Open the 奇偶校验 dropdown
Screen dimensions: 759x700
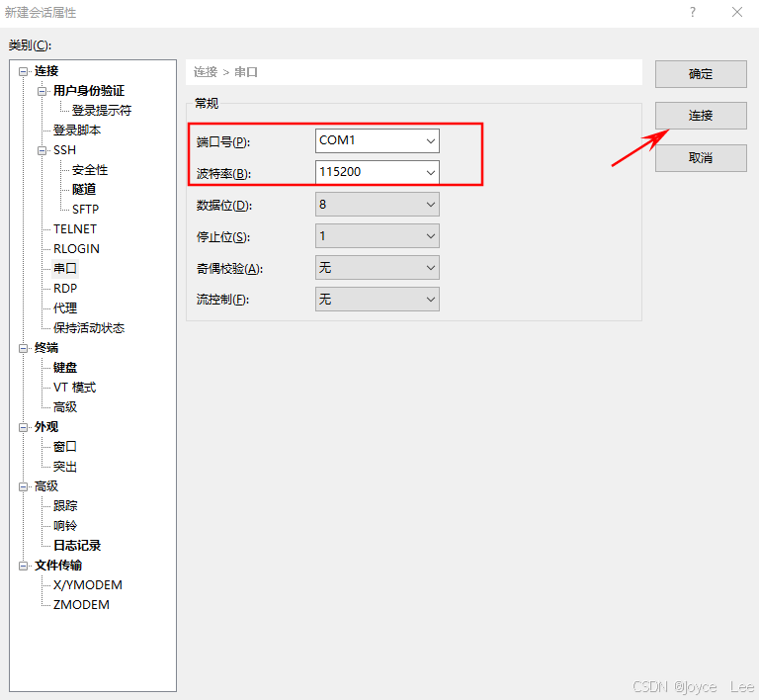tap(378, 268)
